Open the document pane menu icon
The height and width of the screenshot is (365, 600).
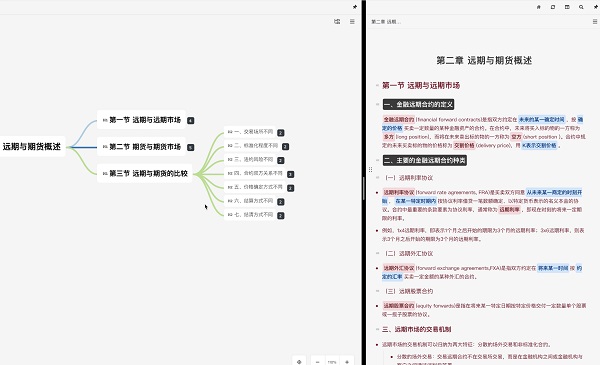click(x=595, y=22)
